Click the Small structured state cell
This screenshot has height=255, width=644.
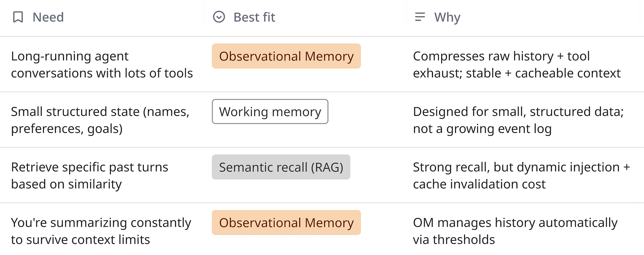tap(100, 120)
